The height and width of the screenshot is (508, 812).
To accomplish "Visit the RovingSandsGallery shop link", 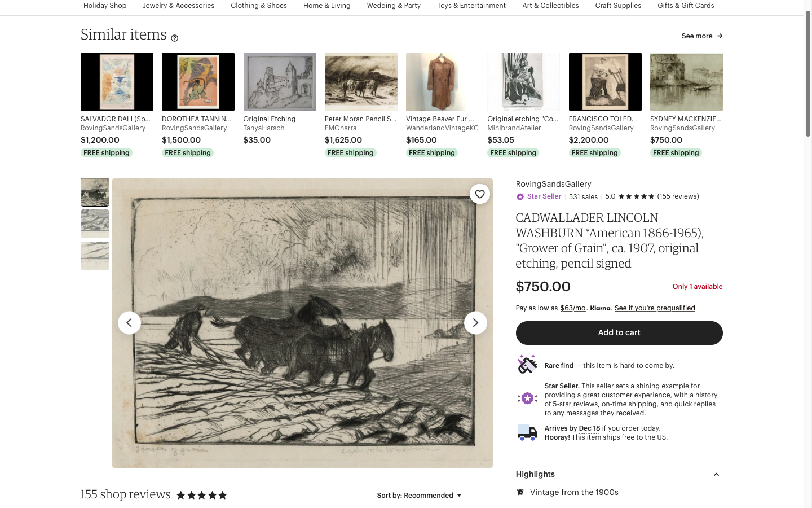I will pos(553,184).
